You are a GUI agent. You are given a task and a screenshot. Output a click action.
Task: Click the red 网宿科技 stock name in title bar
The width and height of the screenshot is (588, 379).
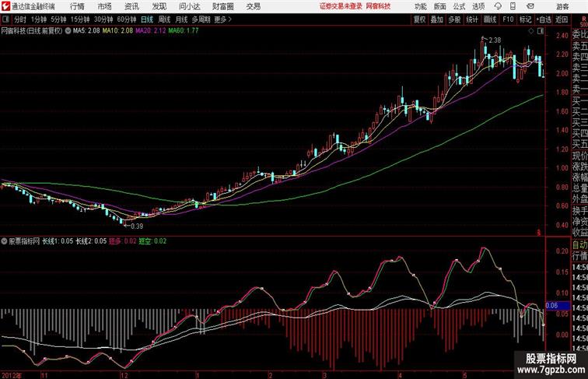click(378, 6)
